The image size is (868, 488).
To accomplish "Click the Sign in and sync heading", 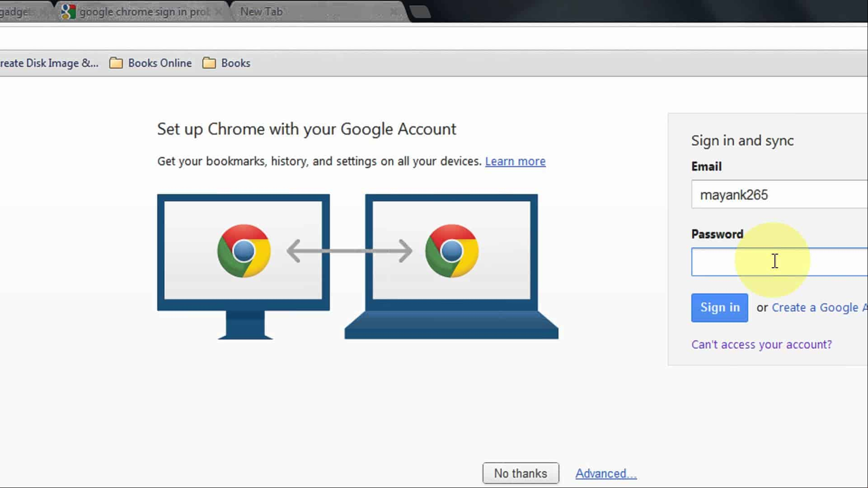I will tap(742, 141).
